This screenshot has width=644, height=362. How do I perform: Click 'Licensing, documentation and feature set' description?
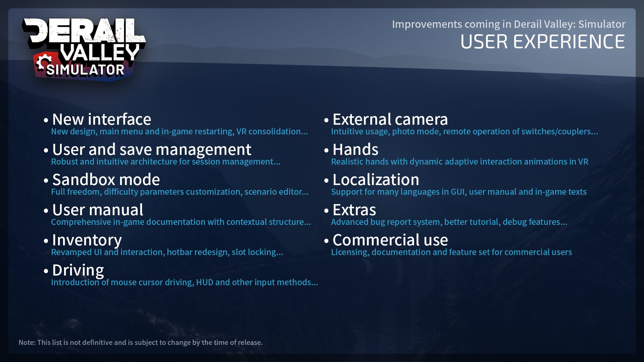tap(451, 252)
